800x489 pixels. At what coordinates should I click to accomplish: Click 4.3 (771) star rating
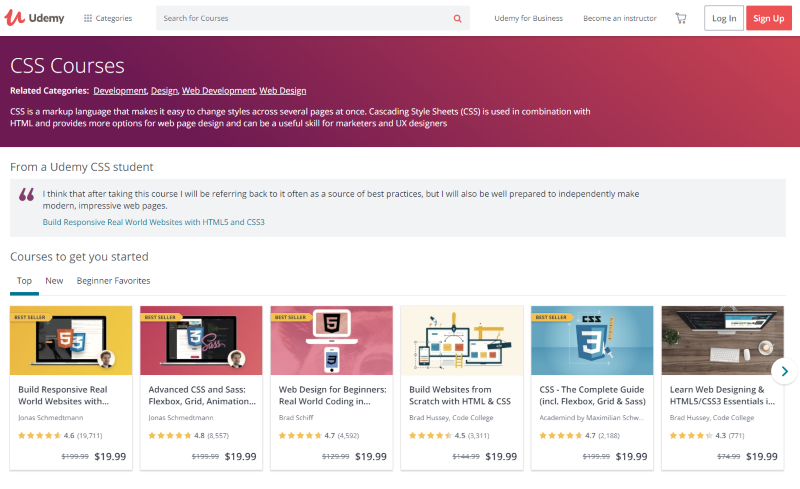coord(707,435)
